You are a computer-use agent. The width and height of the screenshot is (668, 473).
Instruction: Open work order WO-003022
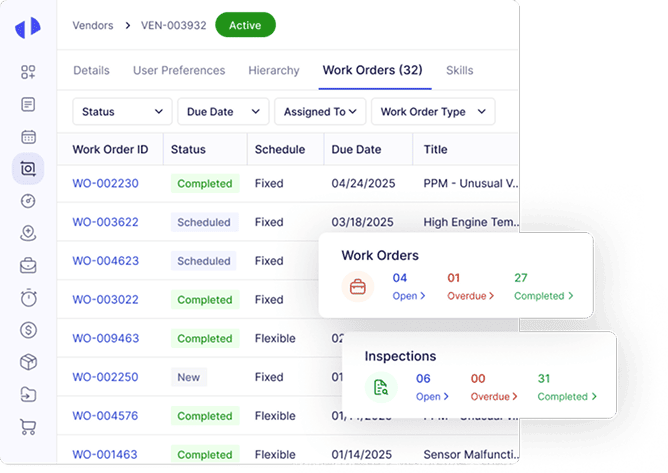tap(106, 300)
